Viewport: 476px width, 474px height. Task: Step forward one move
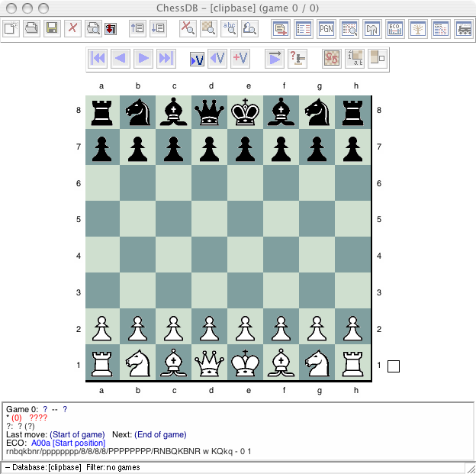[143, 58]
